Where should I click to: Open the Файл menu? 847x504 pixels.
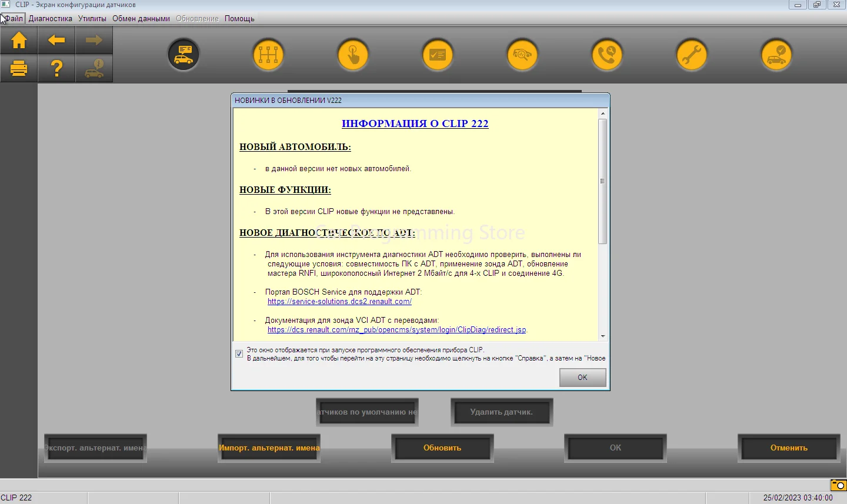point(14,18)
